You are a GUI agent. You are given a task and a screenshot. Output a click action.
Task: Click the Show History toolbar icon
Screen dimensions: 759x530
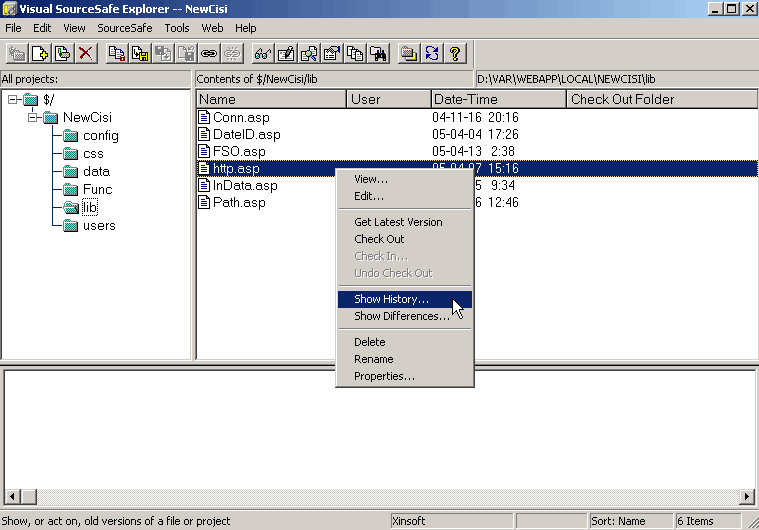click(355, 54)
